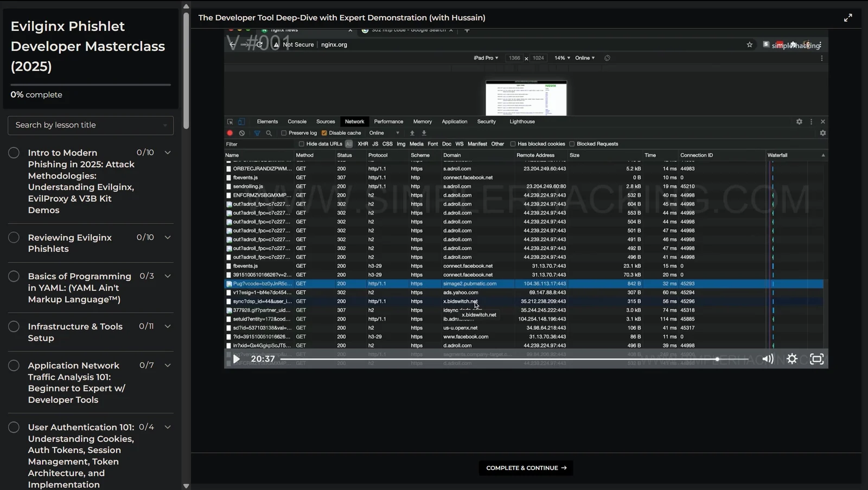Click the XHR filter in the network panel

point(363,144)
